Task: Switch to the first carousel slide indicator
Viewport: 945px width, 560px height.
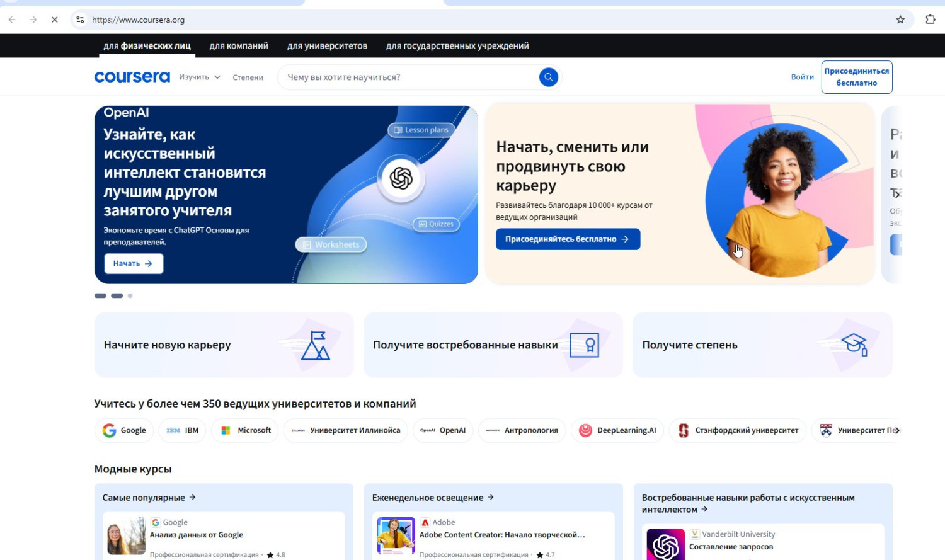Action: (100, 295)
